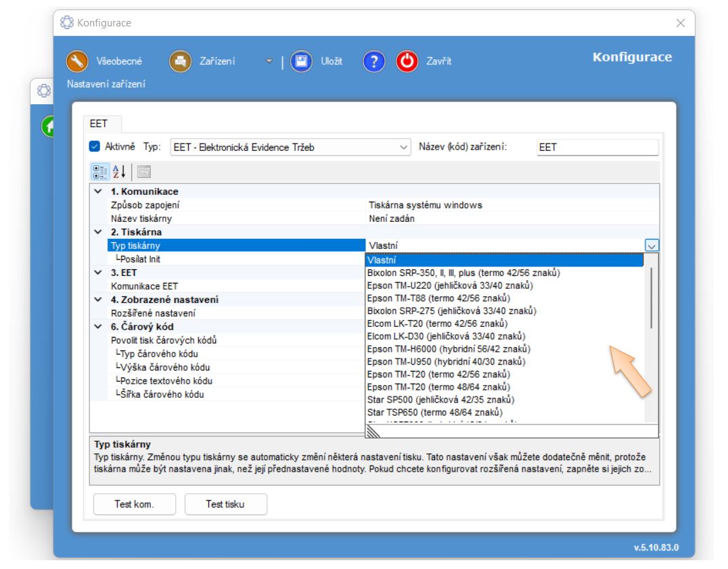
Task: Expand the Typ device combo box
Action: (404, 147)
